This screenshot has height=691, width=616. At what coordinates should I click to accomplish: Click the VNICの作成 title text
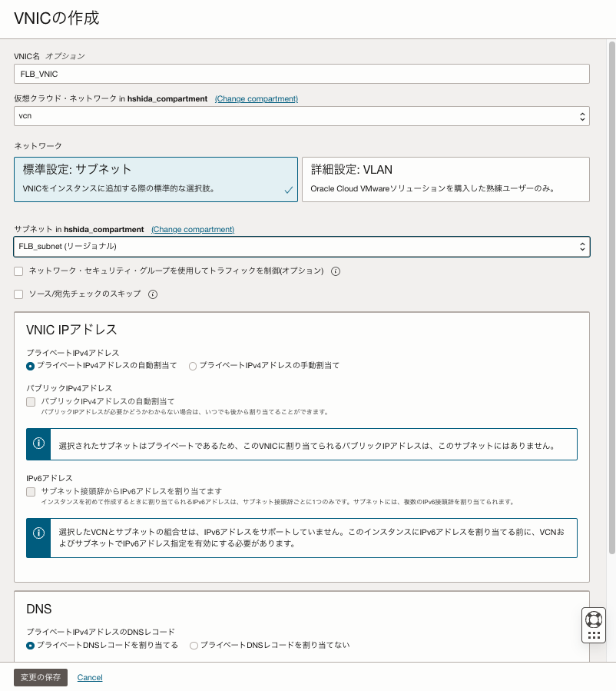(57, 18)
